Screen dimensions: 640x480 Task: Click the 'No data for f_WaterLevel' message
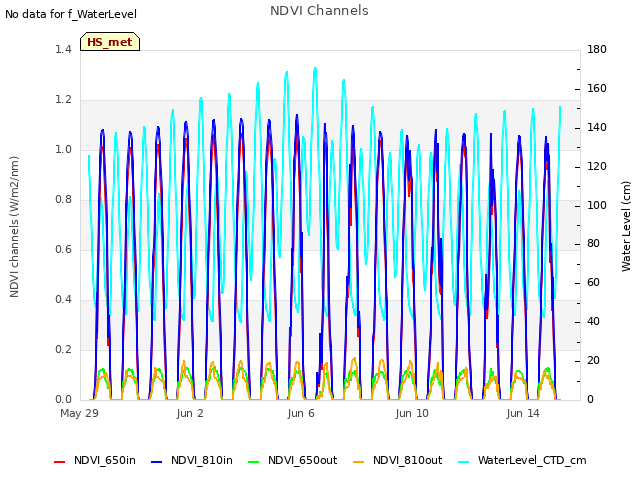pyautogui.click(x=71, y=14)
